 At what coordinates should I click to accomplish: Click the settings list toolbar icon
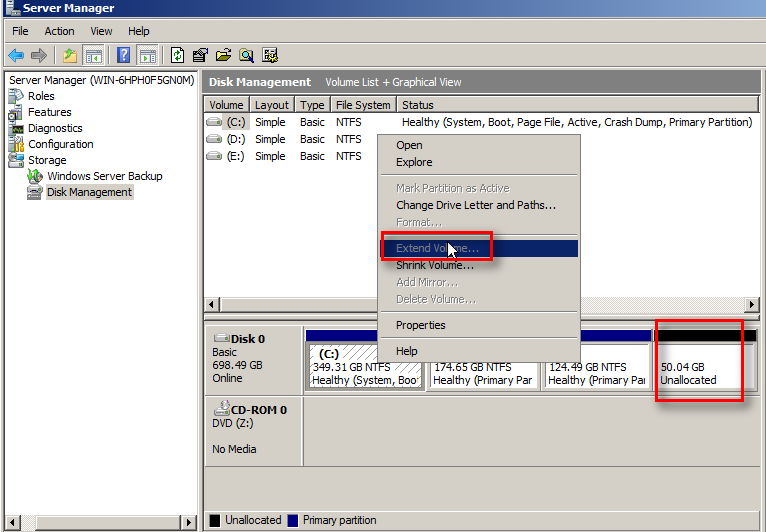(270, 55)
